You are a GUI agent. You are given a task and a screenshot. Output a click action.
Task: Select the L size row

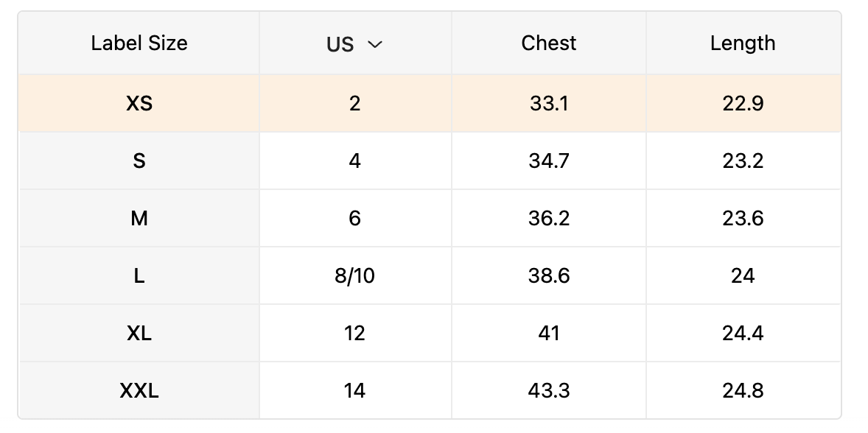(139, 275)
